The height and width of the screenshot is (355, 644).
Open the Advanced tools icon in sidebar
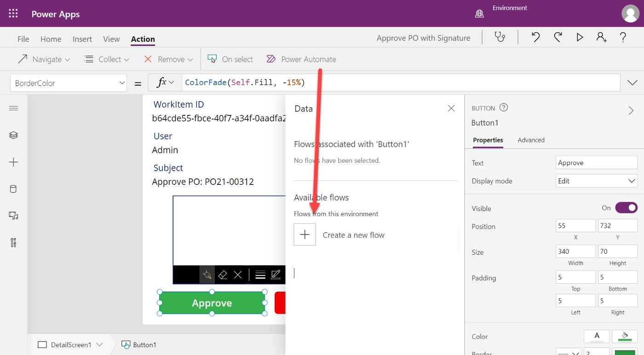point(13,243)
